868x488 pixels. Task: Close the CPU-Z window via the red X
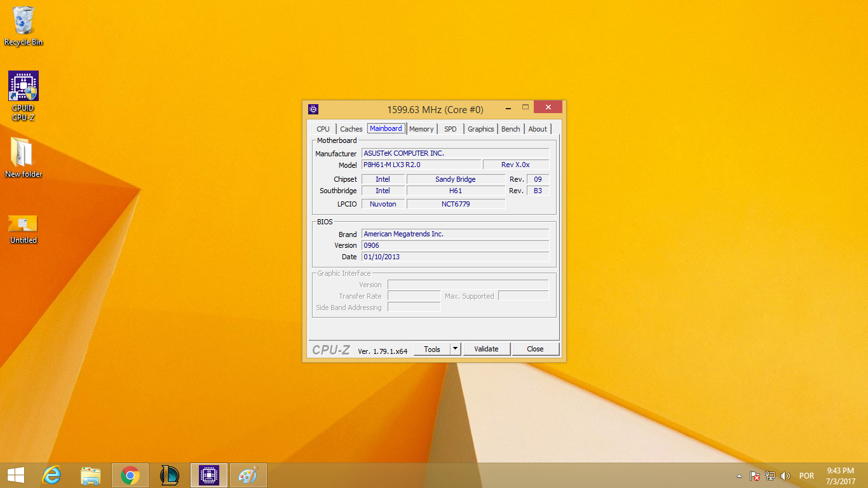click(548, 107)
